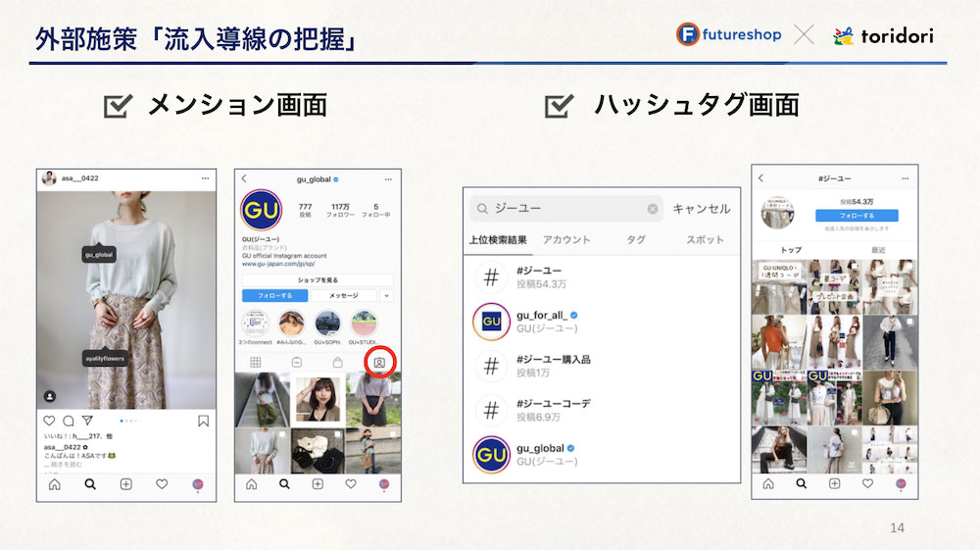Click the ジーユー search input field
The image size is (980, 550).
pyautogui.click(x=566, y=209)
